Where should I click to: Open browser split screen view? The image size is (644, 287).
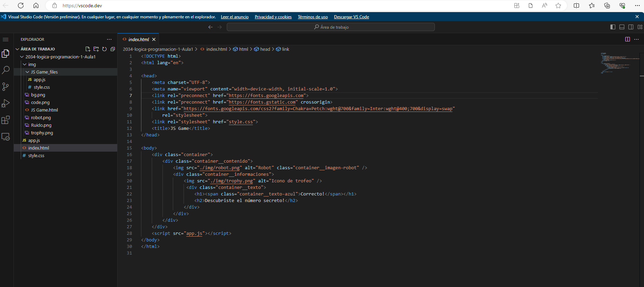click(x=576, y=6)
